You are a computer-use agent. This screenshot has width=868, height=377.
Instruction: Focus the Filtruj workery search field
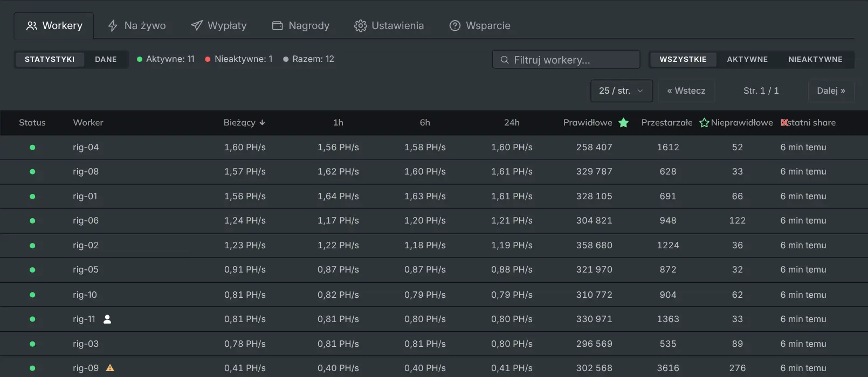[566, 59]
